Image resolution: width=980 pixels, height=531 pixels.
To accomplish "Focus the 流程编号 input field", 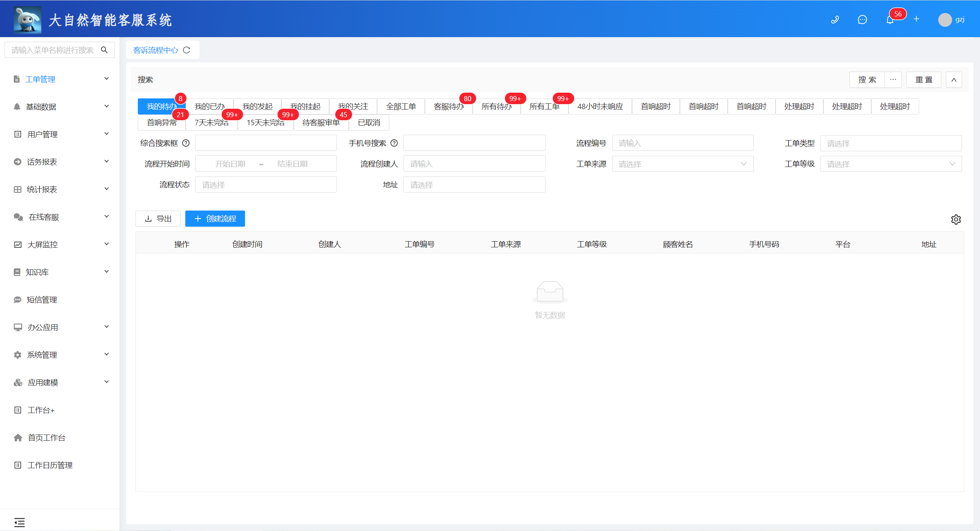I will point(683,143).
